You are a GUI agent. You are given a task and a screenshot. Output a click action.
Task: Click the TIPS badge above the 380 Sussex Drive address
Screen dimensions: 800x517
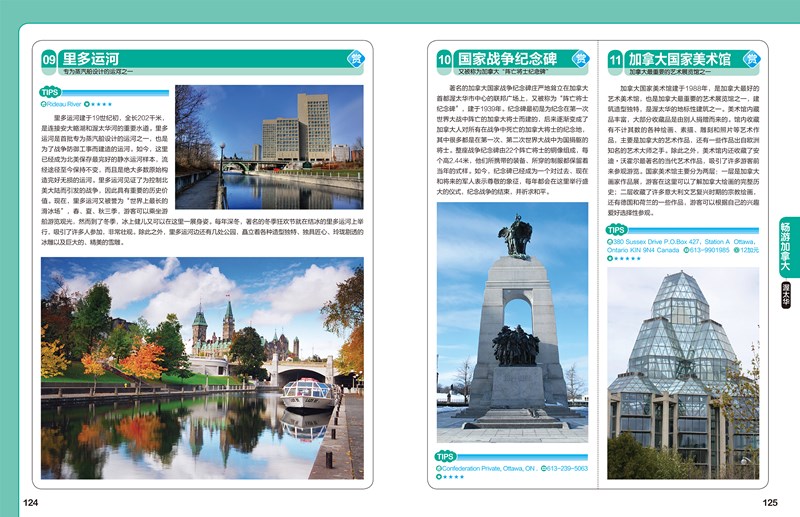616,230
